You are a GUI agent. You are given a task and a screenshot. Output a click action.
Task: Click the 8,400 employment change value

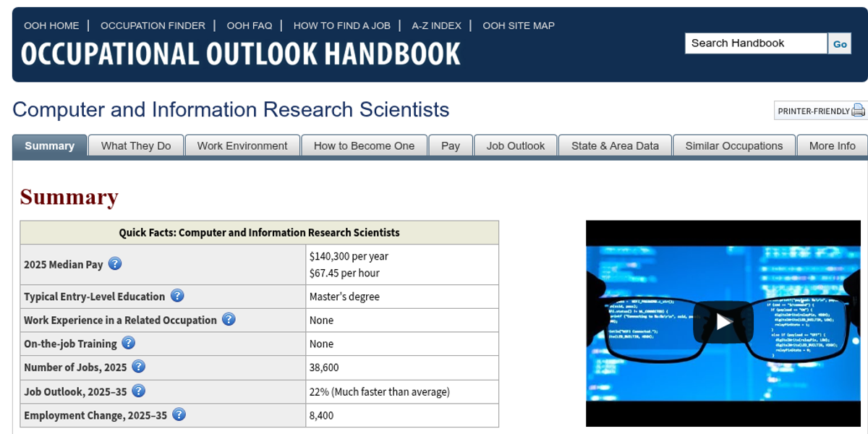(x=322, y=415)
